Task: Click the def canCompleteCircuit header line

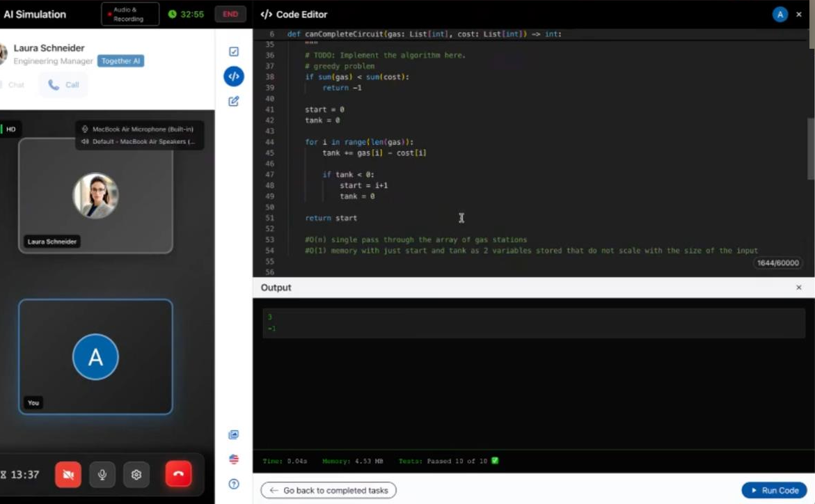Action: coord(424,34)
